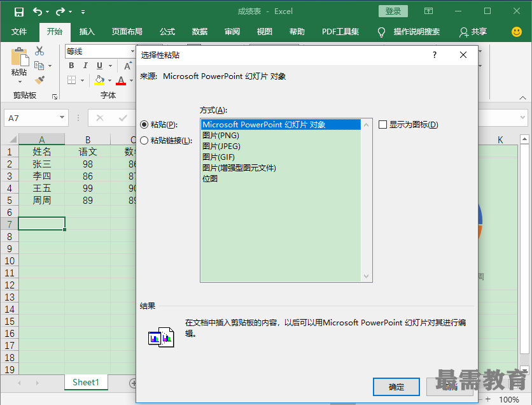The width and height of the screenshot is (532, 405).
Task: Open the Quick Access Toolbar customize arrow
Action: click(83, 12)
